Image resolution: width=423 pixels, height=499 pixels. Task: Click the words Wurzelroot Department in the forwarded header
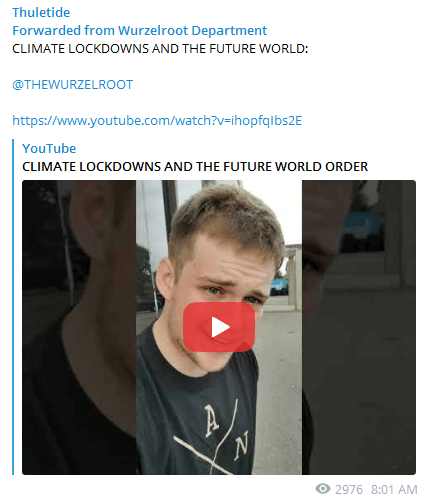(x=192, y=30)
